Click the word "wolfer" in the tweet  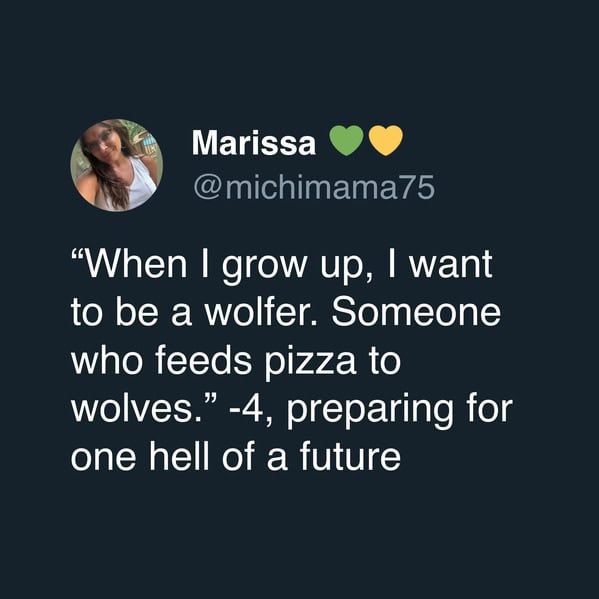tap(259, 312)
